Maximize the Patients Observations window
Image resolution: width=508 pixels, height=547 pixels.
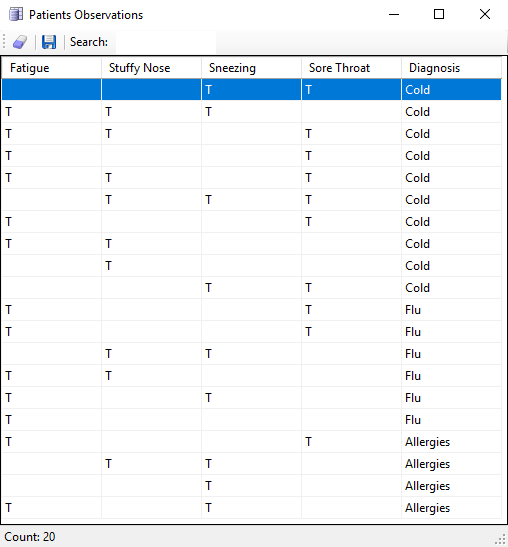(x=439, y=14)
